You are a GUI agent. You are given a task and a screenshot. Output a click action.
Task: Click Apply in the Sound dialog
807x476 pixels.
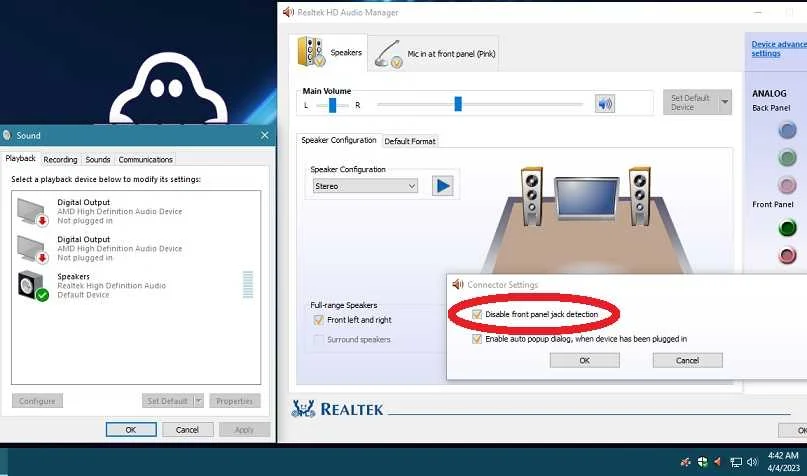click(x=244, y=430)
